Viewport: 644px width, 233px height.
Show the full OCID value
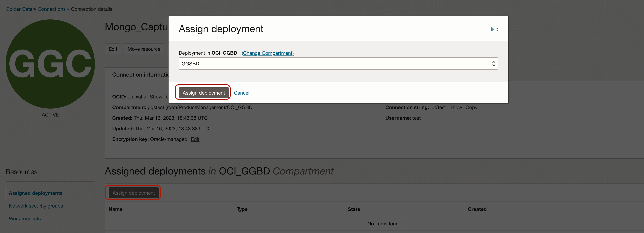coord(156,97)
